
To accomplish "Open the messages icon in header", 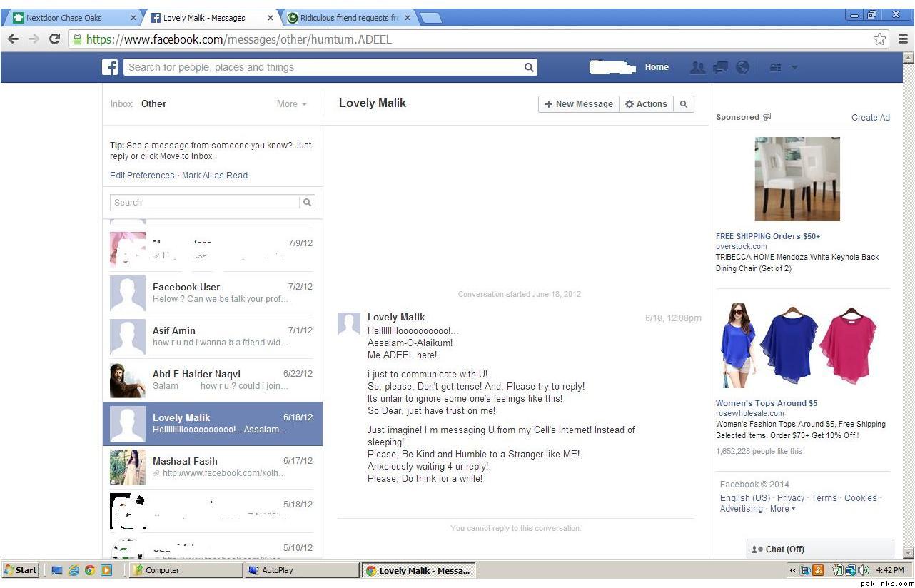I will (x=720, y=67).
